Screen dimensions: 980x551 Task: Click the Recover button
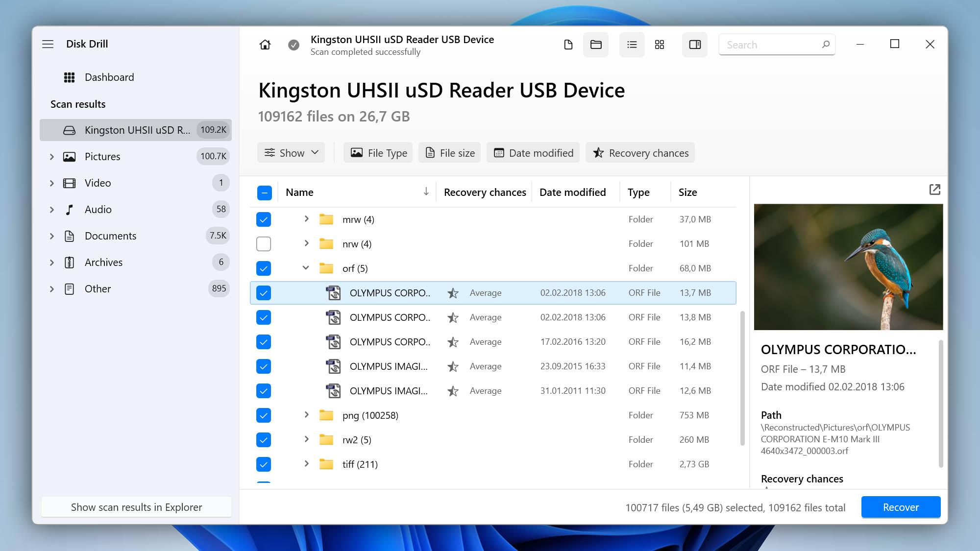(x=901, y=506)
